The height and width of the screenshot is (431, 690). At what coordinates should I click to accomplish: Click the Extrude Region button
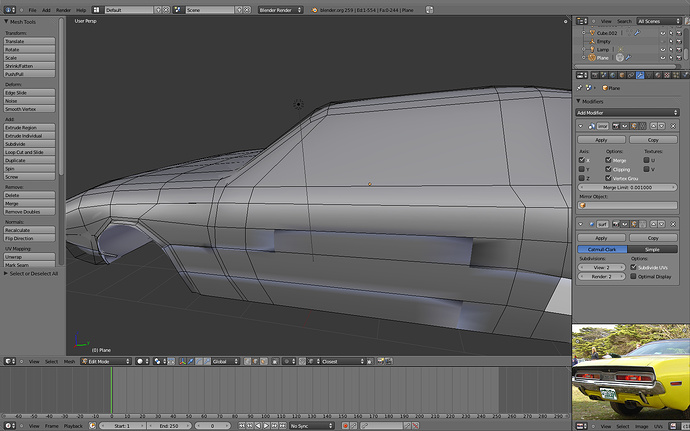click(x=29, y=127)
